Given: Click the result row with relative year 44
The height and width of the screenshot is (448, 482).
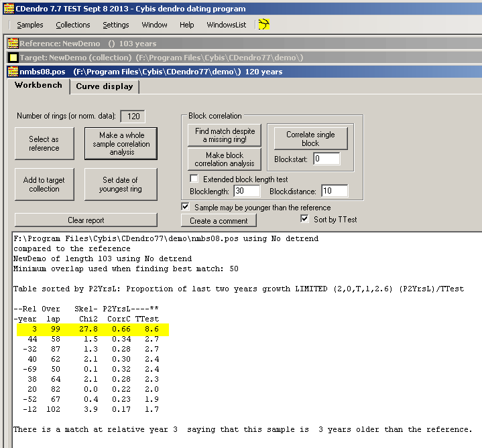Looking at the screenshot, I should pos(93,339).
